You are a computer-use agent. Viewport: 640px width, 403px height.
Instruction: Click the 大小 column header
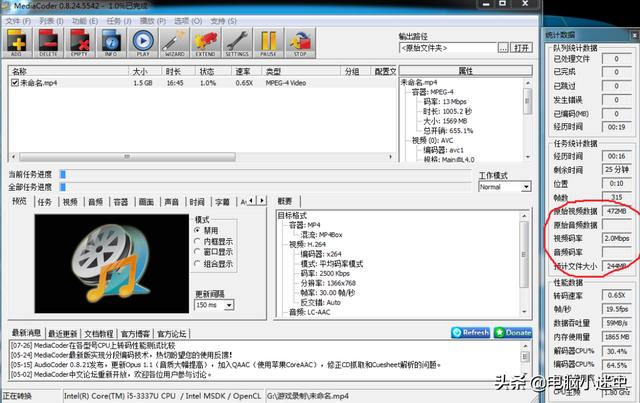click(x=145, y=71)
